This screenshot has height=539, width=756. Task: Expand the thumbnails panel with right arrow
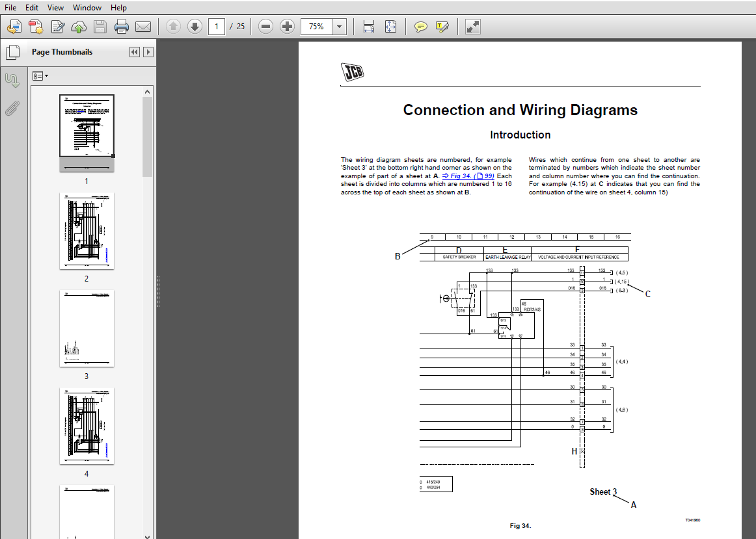[x=148, y=52]
